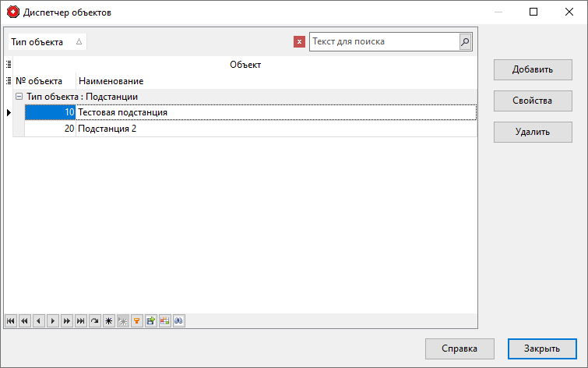Screen dimensions: 588x368
Task: Open the orange filter funnel
Action: 137,321
